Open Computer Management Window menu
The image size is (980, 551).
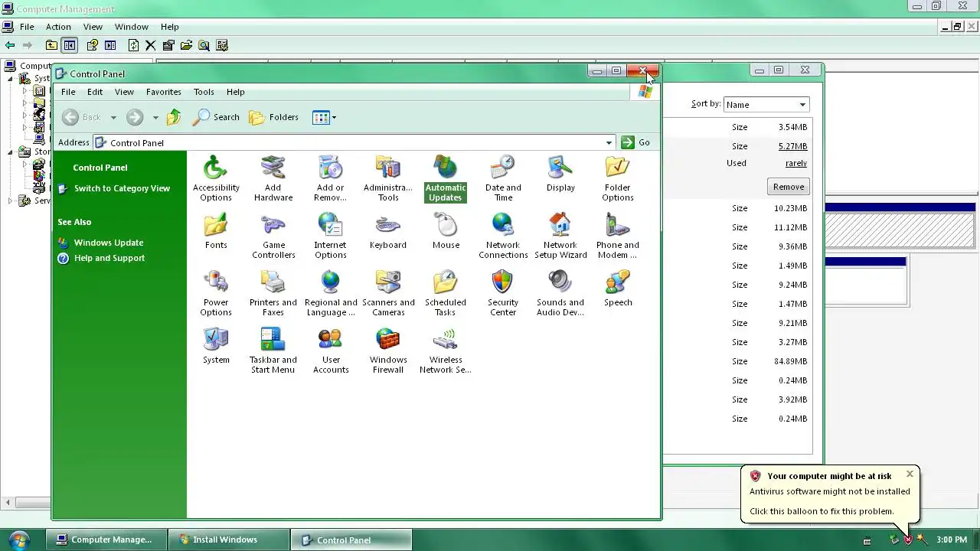point(132,27)
